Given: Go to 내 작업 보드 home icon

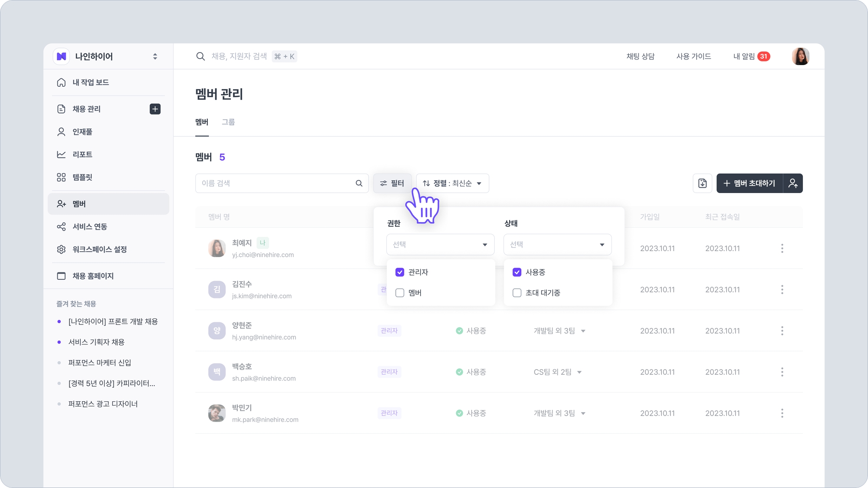Looking at the screenshot, I should 61,82.
